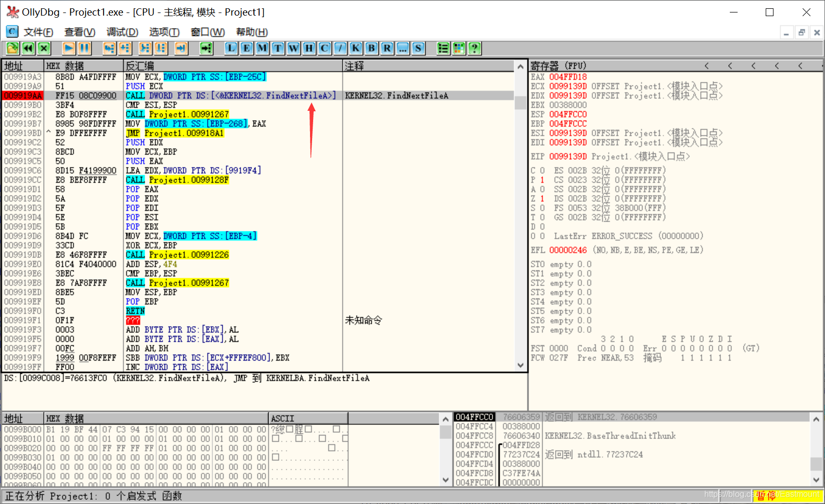Open Debugging options list icon
The height and width of the screenshot is (504, 825).
pyautogui.click(x=443, y=48)
